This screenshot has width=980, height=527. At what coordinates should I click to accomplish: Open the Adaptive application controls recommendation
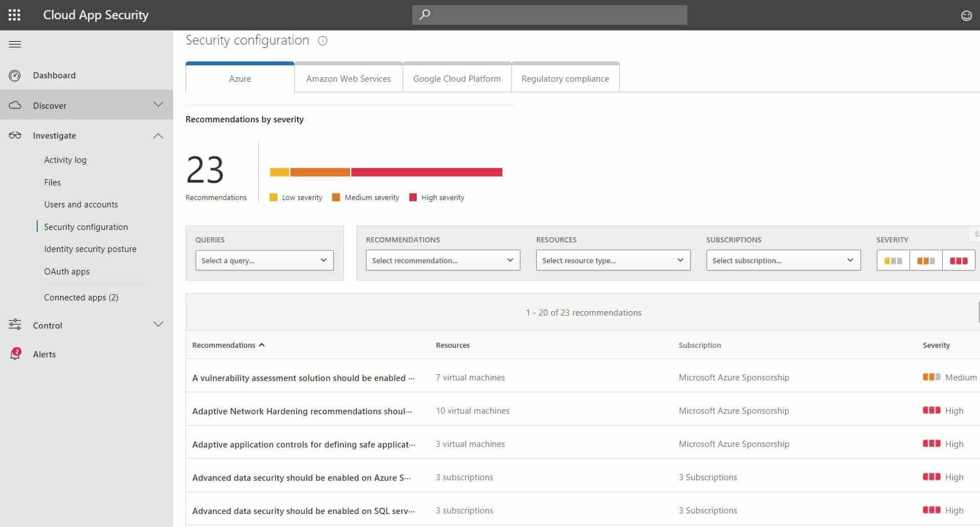pos(303,444)
